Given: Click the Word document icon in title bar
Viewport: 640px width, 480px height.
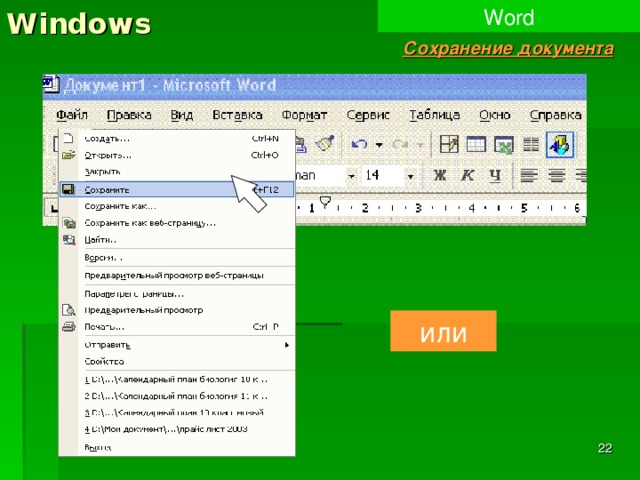Looking at the screenshot, I should click(51, 84).
